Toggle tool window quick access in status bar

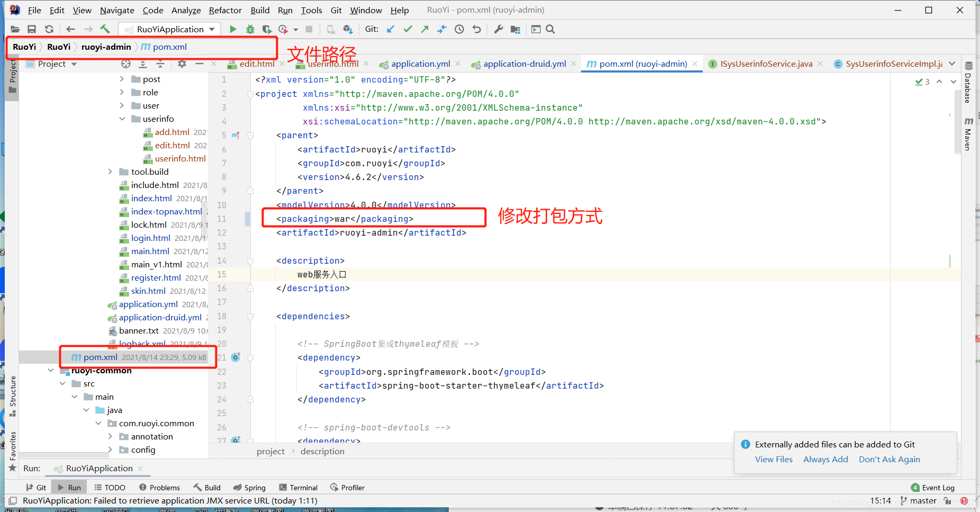13,500
